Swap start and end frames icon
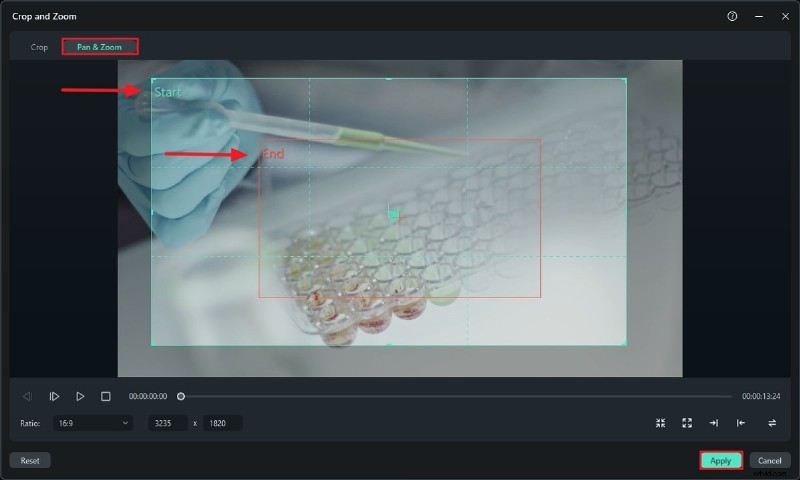This screenshot has width=800, height=480. pos(772,423)
